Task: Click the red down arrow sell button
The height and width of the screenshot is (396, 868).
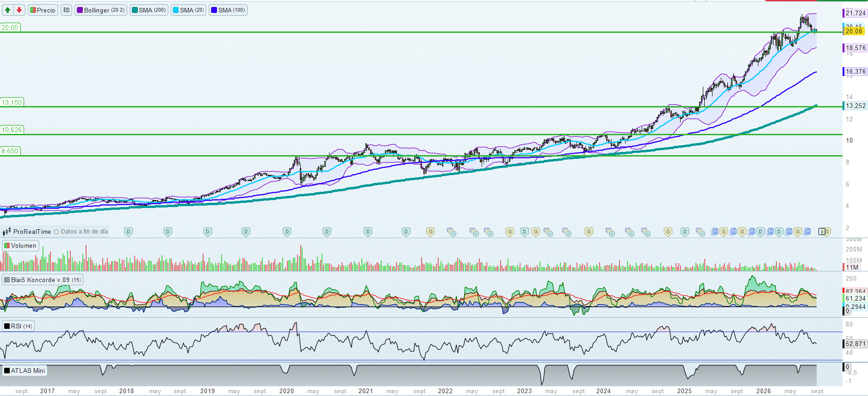Action: pos(19,10)
